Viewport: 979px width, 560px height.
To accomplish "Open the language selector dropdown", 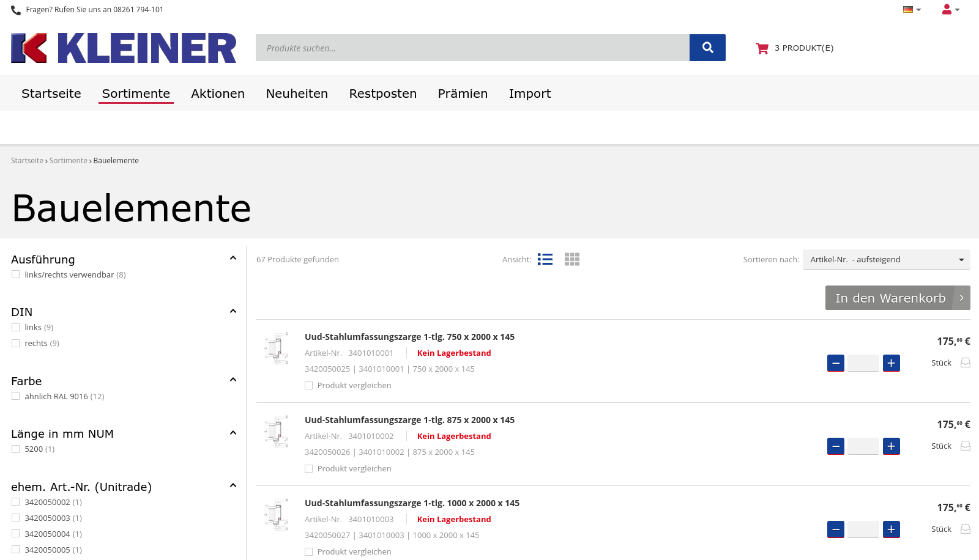I will tap(912, 9).
